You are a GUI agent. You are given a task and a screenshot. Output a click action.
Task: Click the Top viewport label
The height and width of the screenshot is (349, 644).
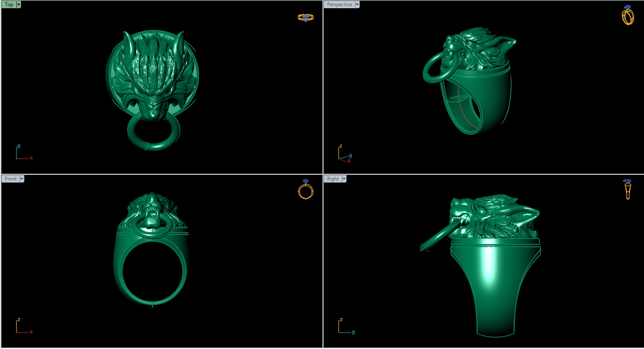[x=9, y=5]
